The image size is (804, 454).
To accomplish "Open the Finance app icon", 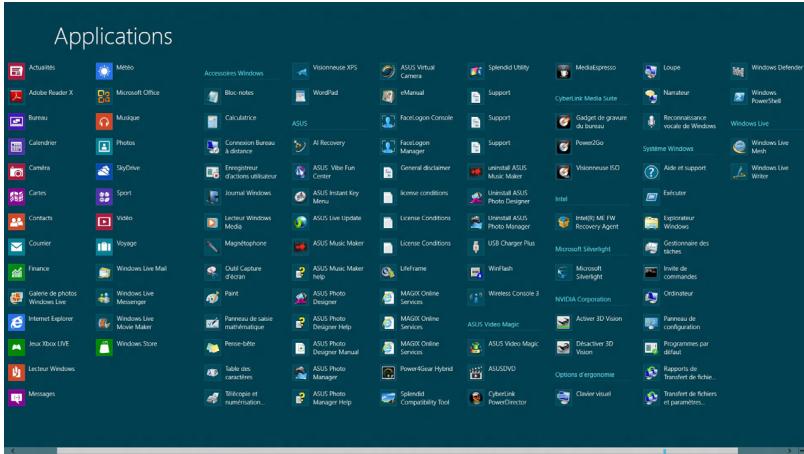I will [16, 272].
